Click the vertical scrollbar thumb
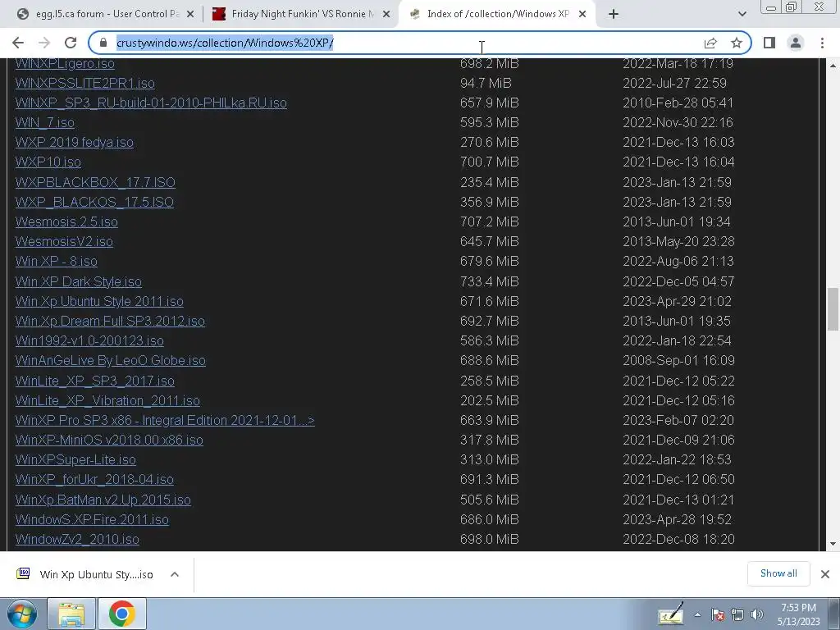The image size is (840, 630). click(x=833, y=309)
